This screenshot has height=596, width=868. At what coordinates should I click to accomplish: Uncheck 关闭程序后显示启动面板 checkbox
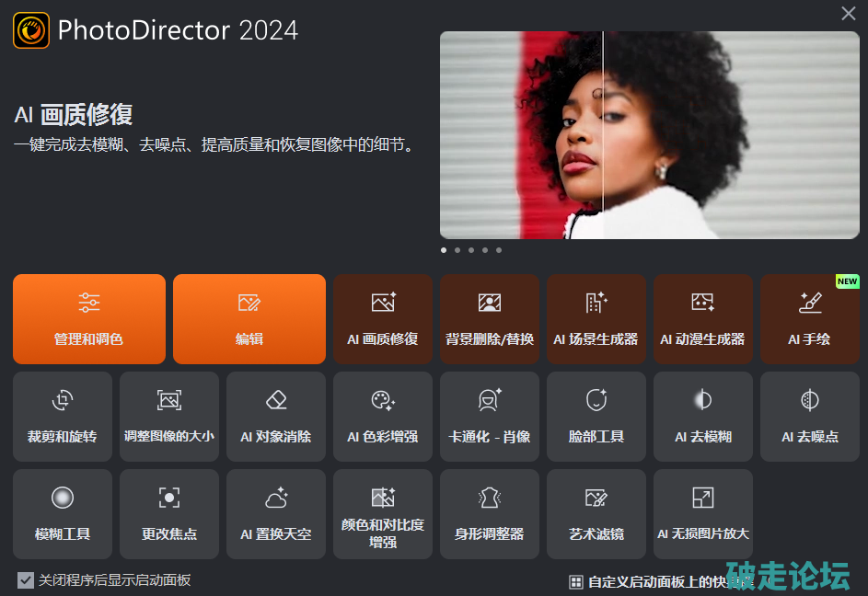[26, 580]
